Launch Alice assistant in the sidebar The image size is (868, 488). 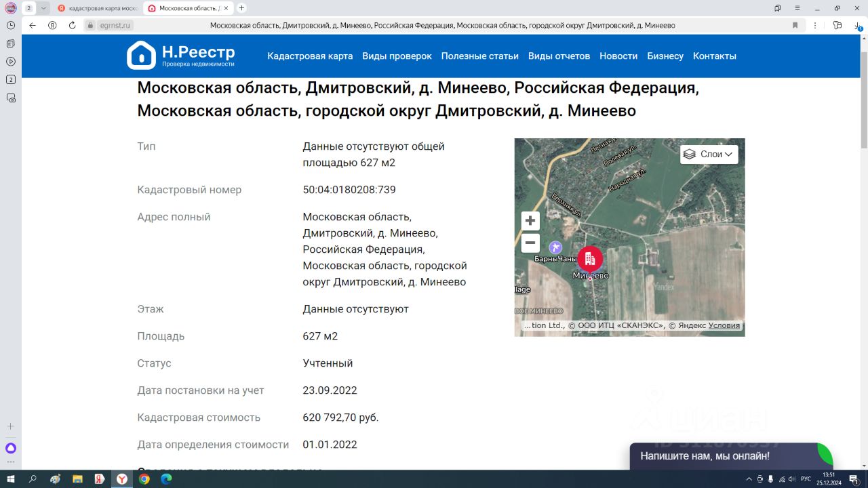pyautogui.click(x=11, y=448)
